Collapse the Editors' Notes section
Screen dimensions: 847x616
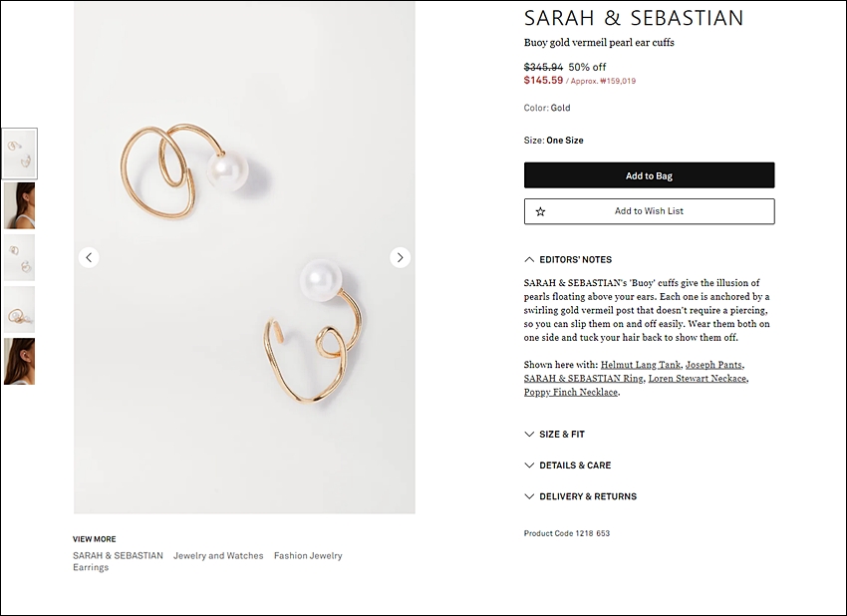(x=568, y=259)
